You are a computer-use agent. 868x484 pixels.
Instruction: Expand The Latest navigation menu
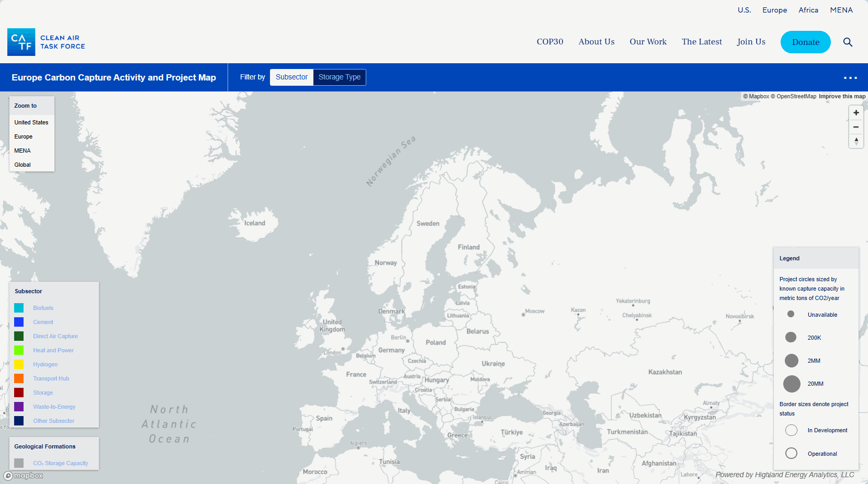[701, 42]
